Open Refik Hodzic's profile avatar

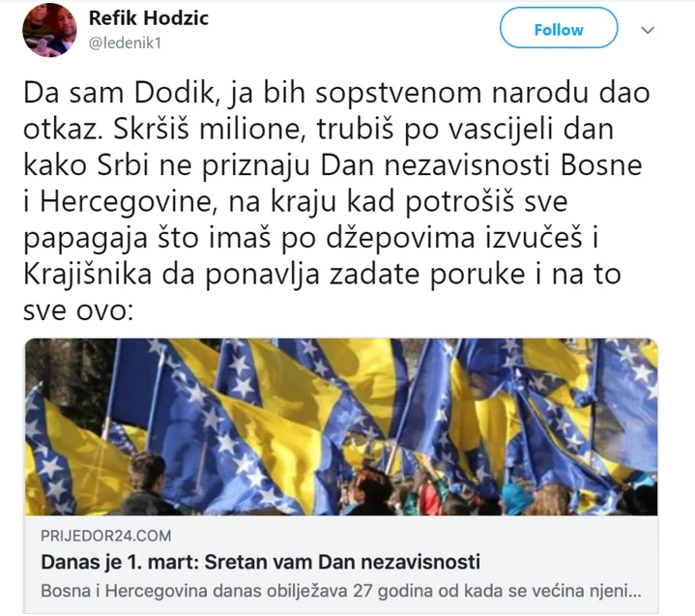(x=49, y=30)
